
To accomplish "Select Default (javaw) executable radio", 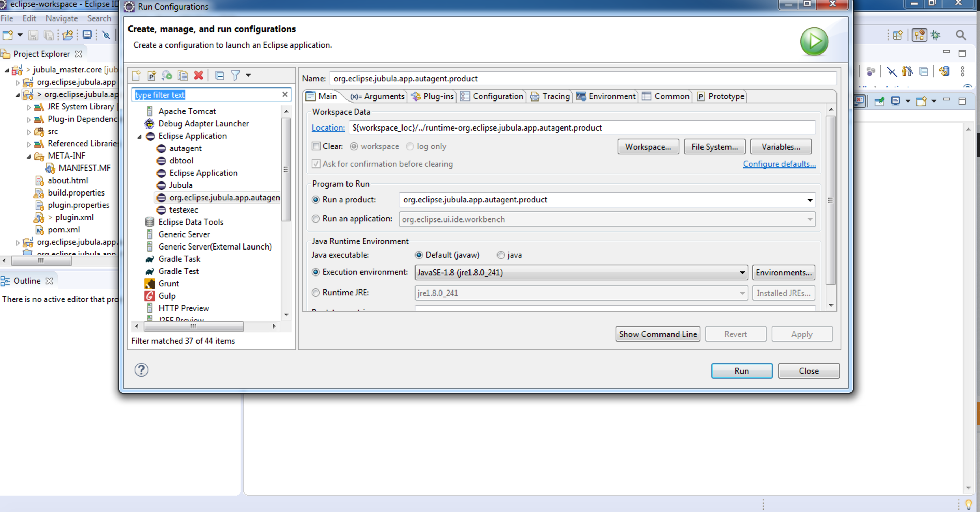I will coord(419,255).
